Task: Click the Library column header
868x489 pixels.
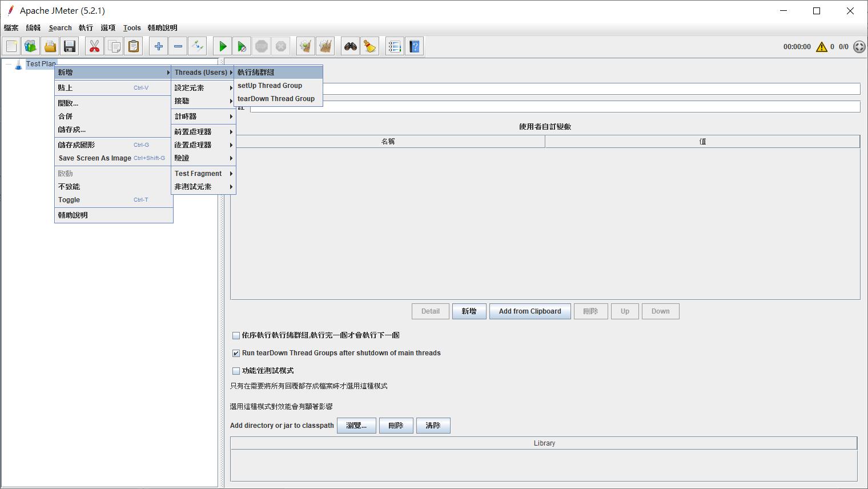Action: coord(544,443)
